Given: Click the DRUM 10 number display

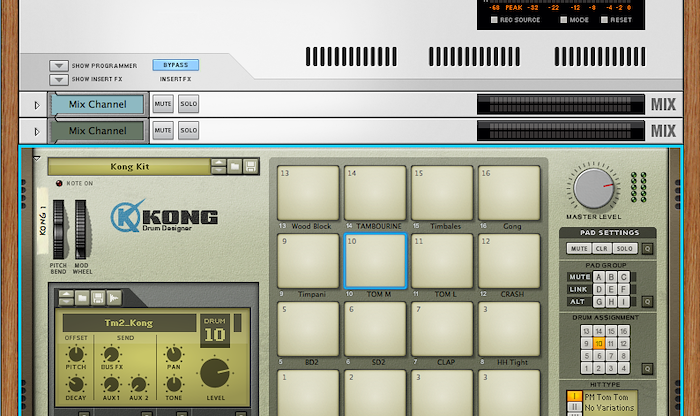Looking at the screenshot, I should coord(215,331).
